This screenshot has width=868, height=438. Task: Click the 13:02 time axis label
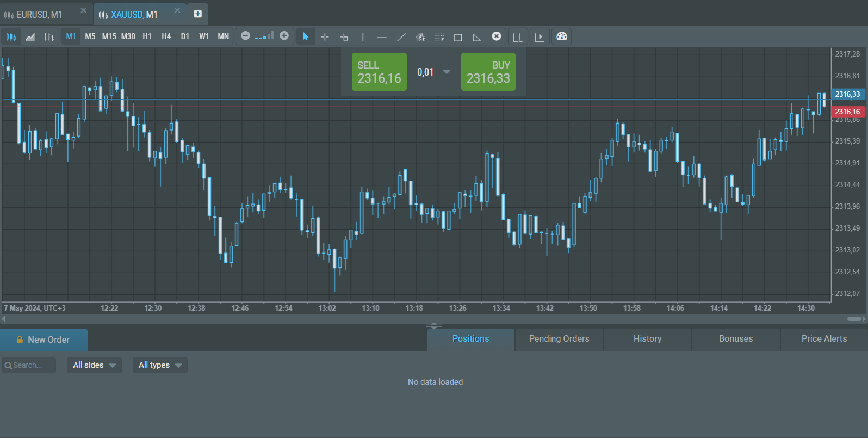click(x=327, y=308)
